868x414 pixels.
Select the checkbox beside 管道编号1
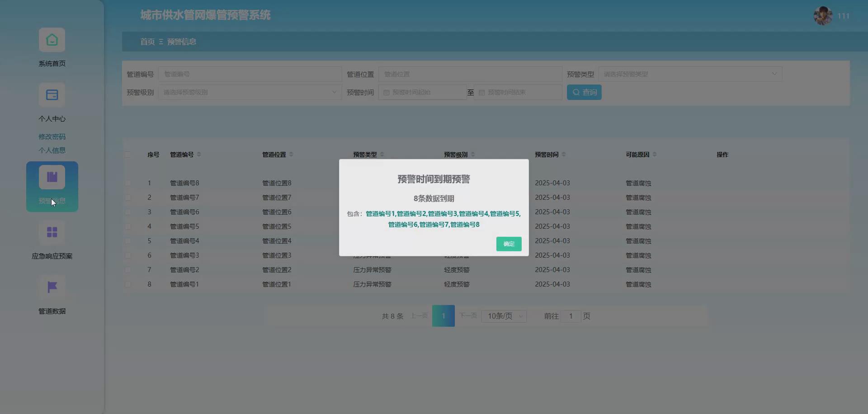pyautogui.click(x=128, y=284)
